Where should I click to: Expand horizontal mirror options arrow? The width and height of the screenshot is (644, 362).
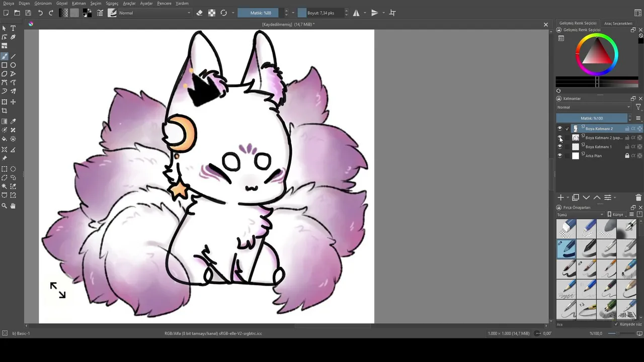click(x=365, y=13)
